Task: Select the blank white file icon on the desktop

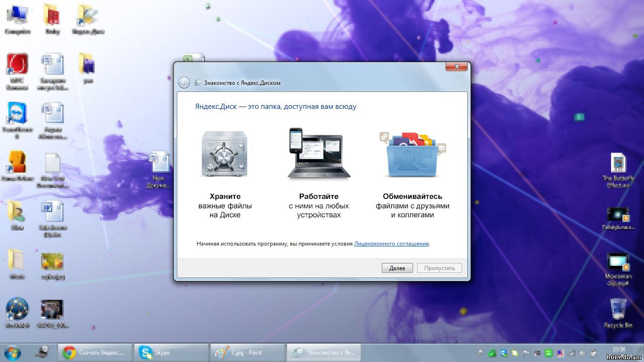Action: [53, 170]
